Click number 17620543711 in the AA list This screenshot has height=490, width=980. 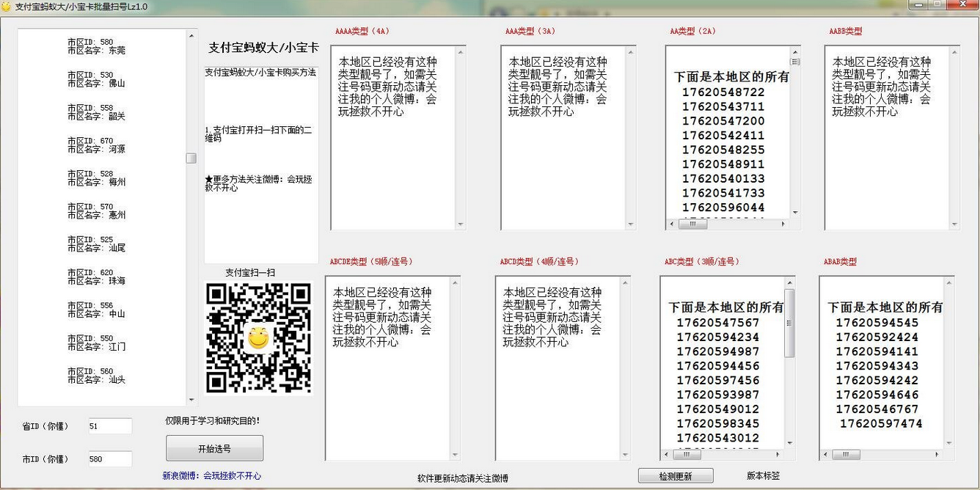point(723,107)
